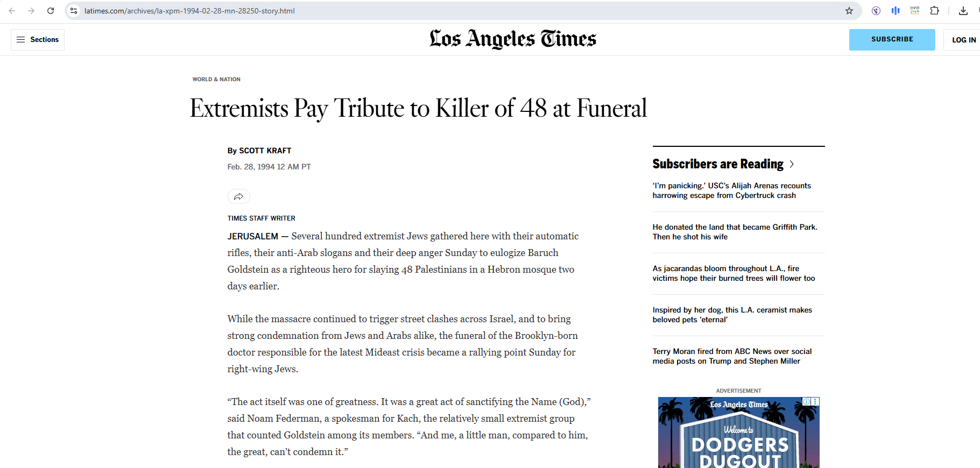Read the USC's Alijah Arenas Cybertruck story

(731, 190)
